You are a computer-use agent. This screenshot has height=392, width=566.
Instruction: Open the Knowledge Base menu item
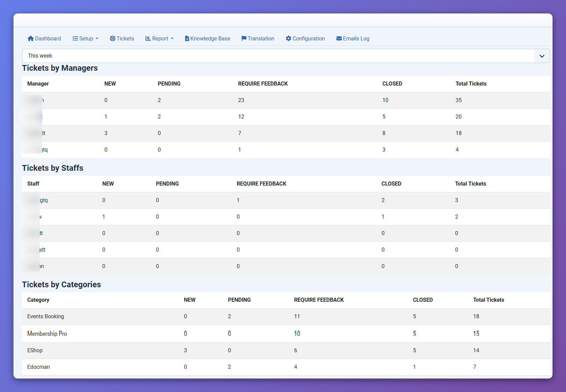[210, 38]
